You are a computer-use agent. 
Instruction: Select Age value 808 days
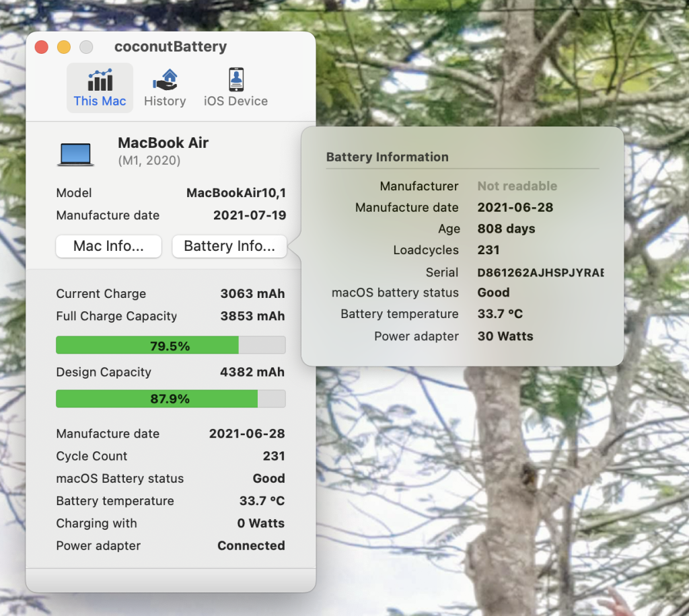(506, 229)
